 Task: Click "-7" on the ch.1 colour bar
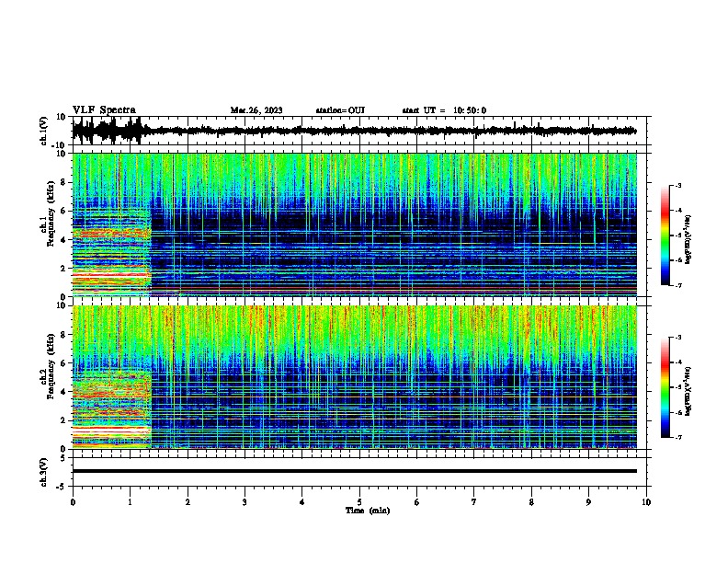click(678, 285)
